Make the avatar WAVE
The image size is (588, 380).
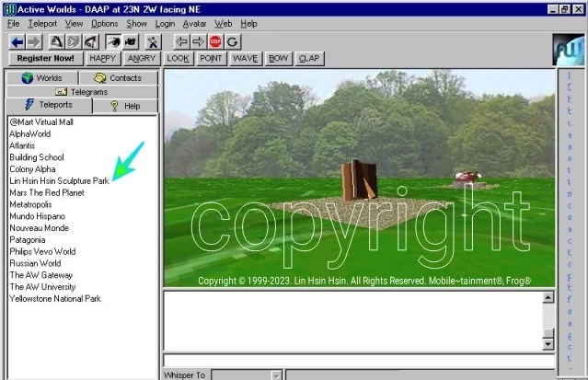click(x=246, y=59)
